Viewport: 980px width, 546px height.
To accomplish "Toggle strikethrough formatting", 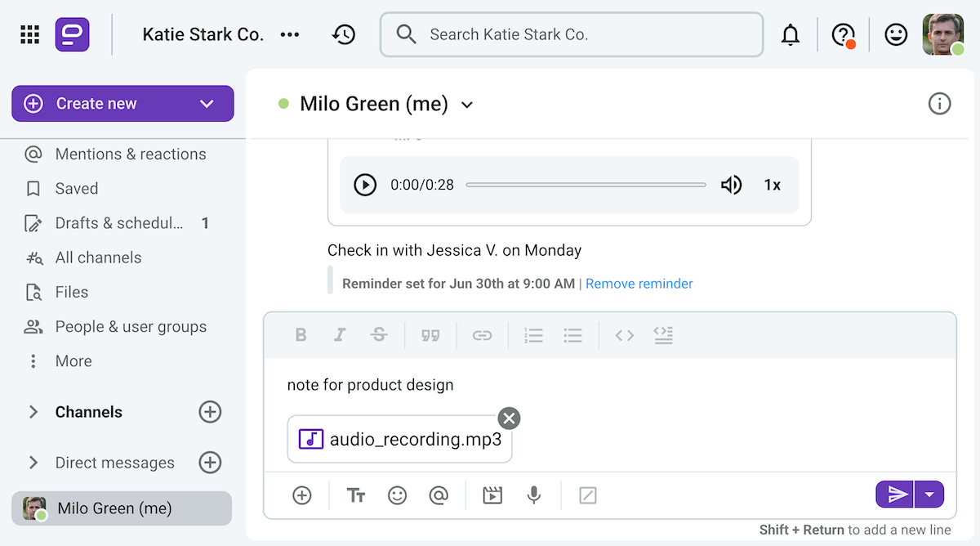I will tap(379, 335).
